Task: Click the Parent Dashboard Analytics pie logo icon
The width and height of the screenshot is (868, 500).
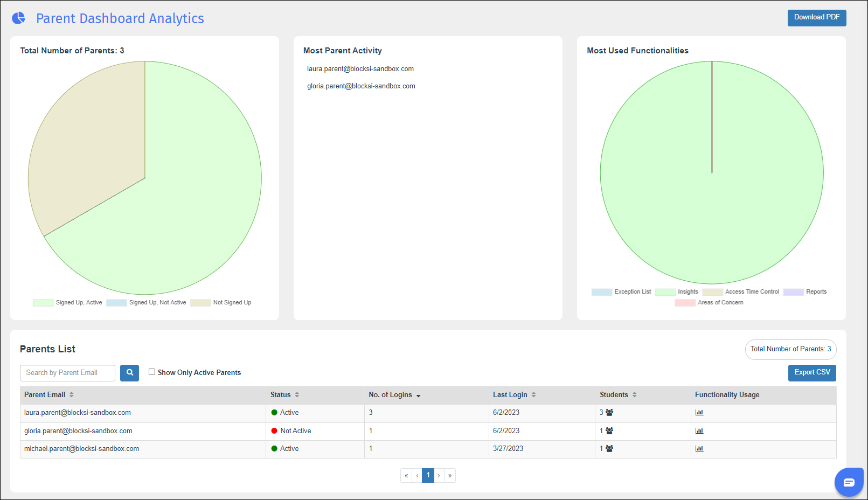Action: (x=18, y=18)
